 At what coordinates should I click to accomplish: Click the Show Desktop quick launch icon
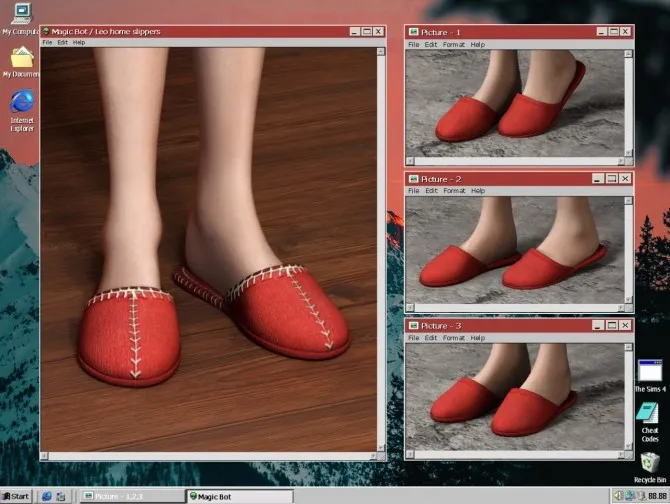pos(61,496)
